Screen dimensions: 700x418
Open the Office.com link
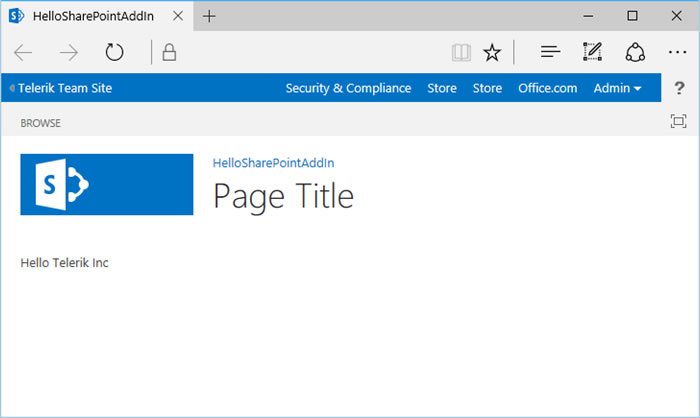click(x=547, y=88)
